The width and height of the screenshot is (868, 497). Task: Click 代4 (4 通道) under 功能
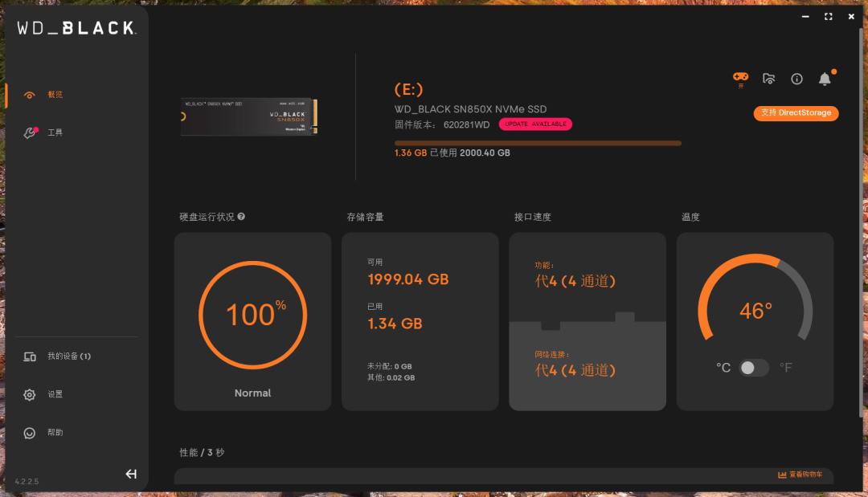pyautogui.click(x=575, y=281)
